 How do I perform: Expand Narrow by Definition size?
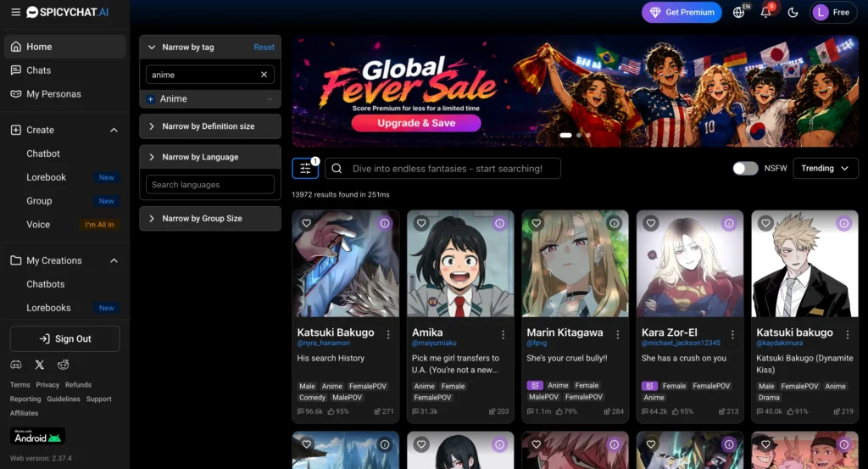(210, 126)
